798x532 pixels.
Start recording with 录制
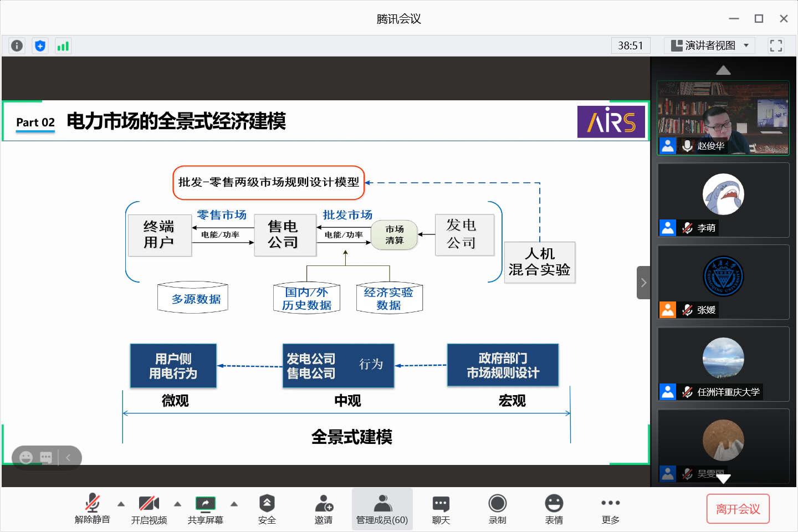[x=497, y=509]
